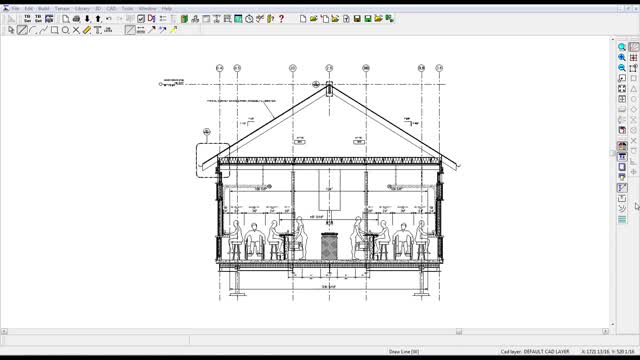Select the Rectangle drawing tool

pyautogui.click(x=54, y=30)
